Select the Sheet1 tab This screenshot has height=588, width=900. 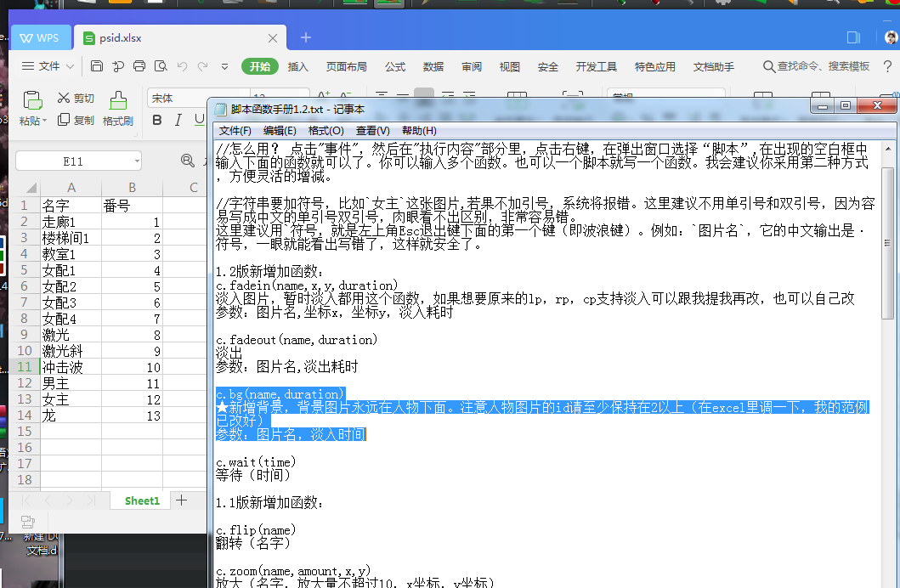(142, 500)
